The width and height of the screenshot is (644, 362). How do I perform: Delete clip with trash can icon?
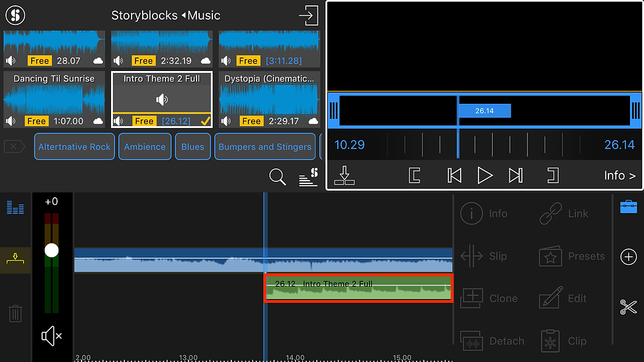click(x=15, y=313)
